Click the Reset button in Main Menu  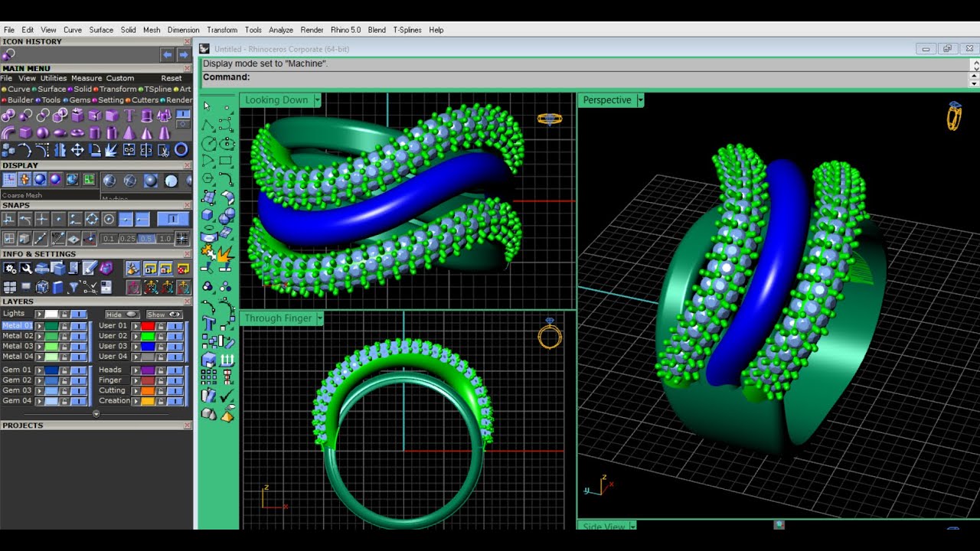point(171,78)
